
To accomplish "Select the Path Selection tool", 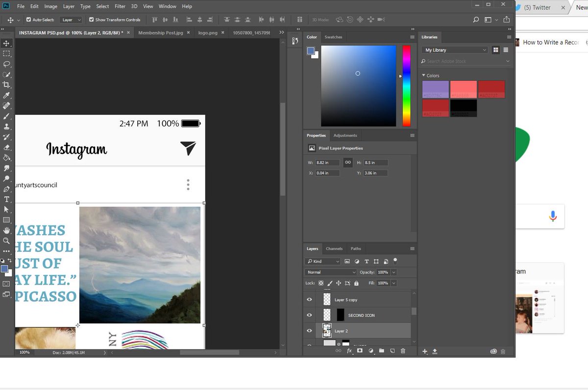I will coord(7,209).
